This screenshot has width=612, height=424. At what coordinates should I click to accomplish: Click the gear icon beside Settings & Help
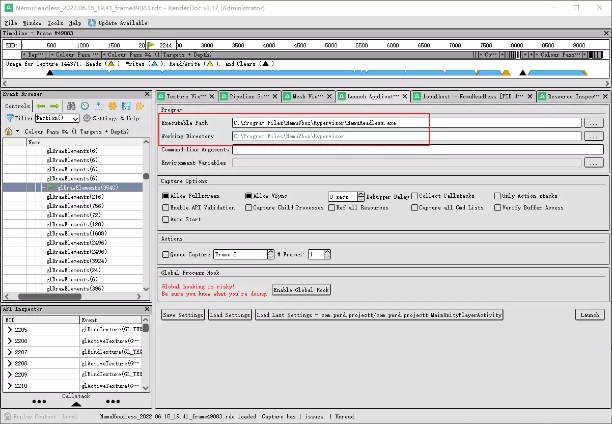click(x=87, y=118)
